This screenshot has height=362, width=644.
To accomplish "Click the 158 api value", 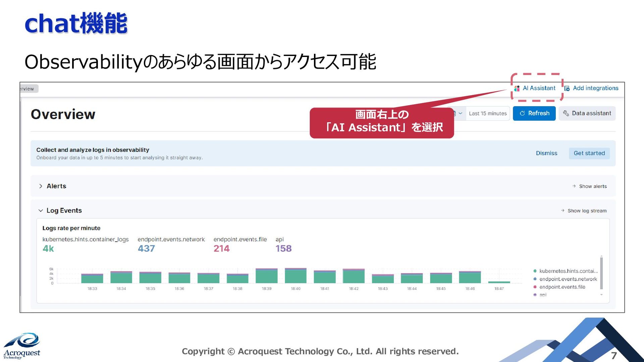I will click(283, 248).
